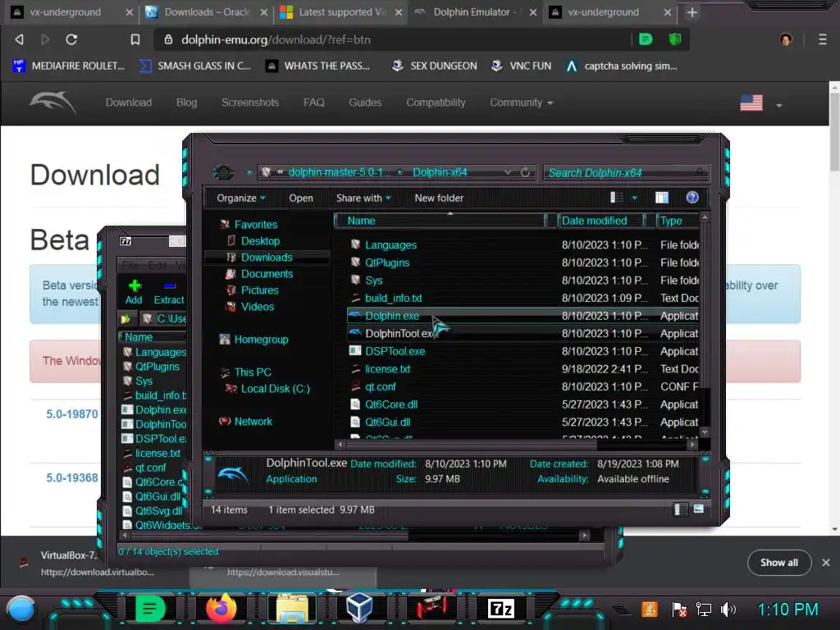Screen dimensions: 840x630
Task: Switch to details view icon in status bar
Action: click(x=680, y=509)
